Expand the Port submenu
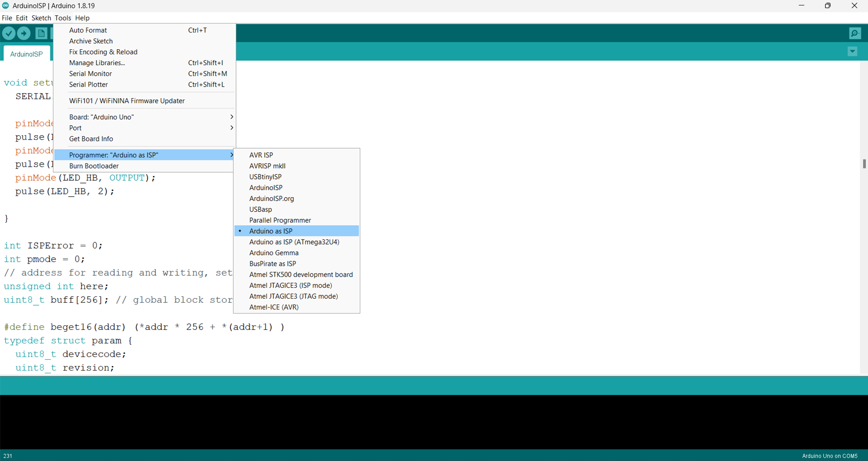Screen dimensions: 868x461 [145, 128]
